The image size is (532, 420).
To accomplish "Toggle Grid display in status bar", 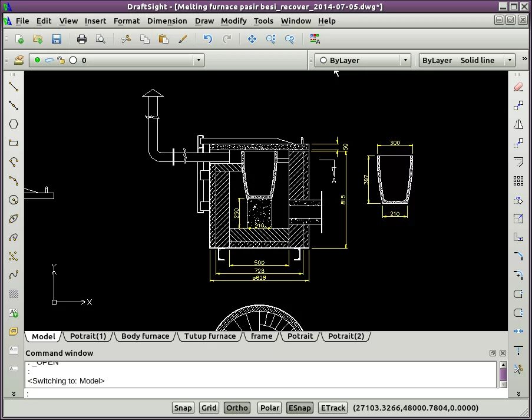I will click(x=209, y=408).
